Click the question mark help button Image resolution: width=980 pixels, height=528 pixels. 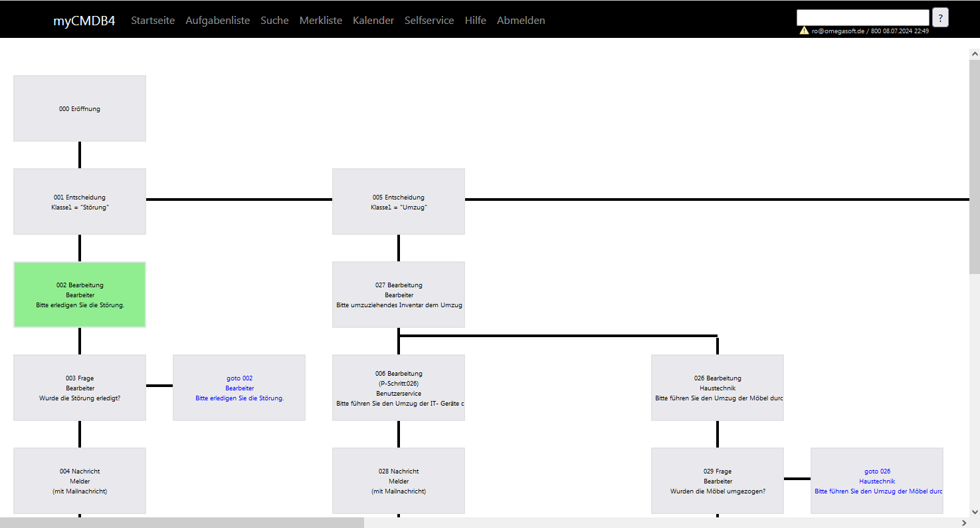coord(940,17)
